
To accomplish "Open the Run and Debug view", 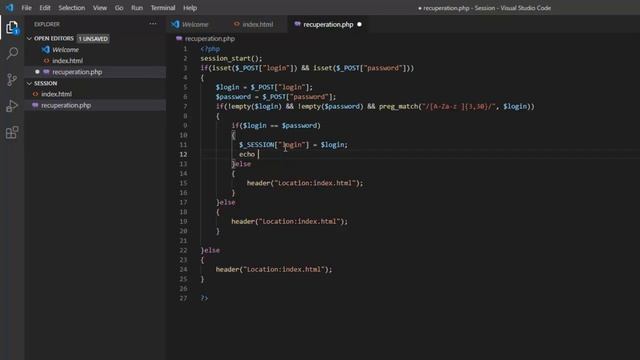I will click(x=12, y=106).
